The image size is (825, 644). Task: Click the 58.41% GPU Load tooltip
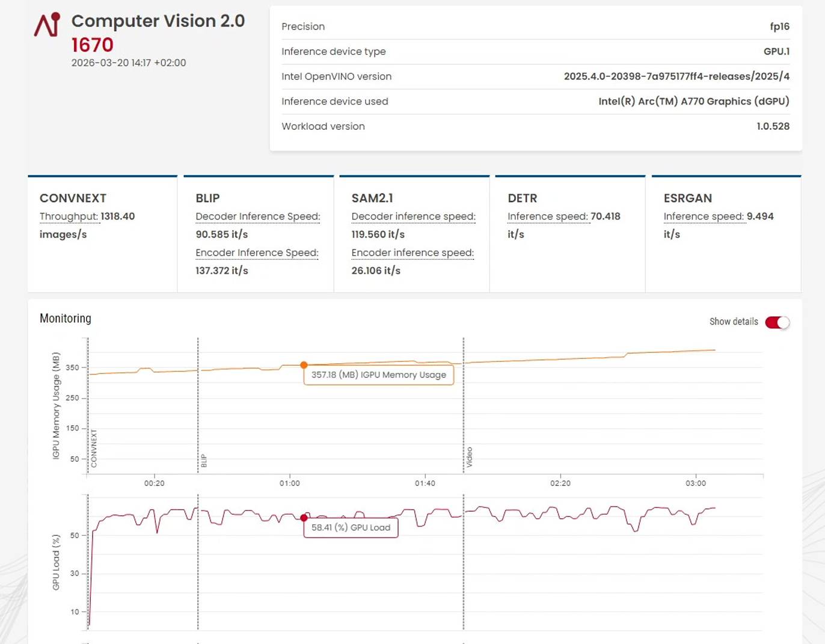coord(350,528)
